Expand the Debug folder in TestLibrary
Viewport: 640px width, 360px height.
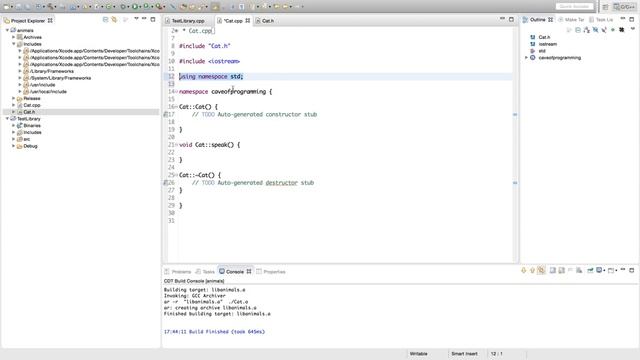coord(13,146)
